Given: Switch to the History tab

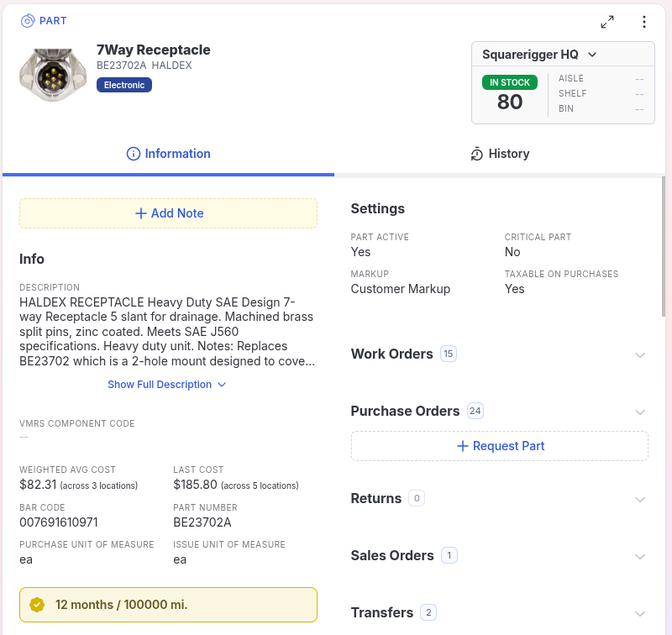Looking at the screenshot, I should click(500, 154).
